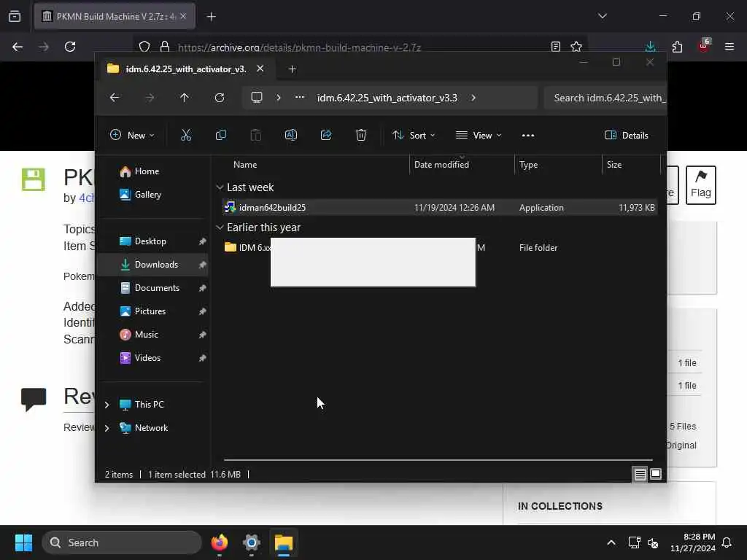Expand This PC in navigation pane
Image resolution: width=747 pixels, height=560 pixels.
coord(107,405)
